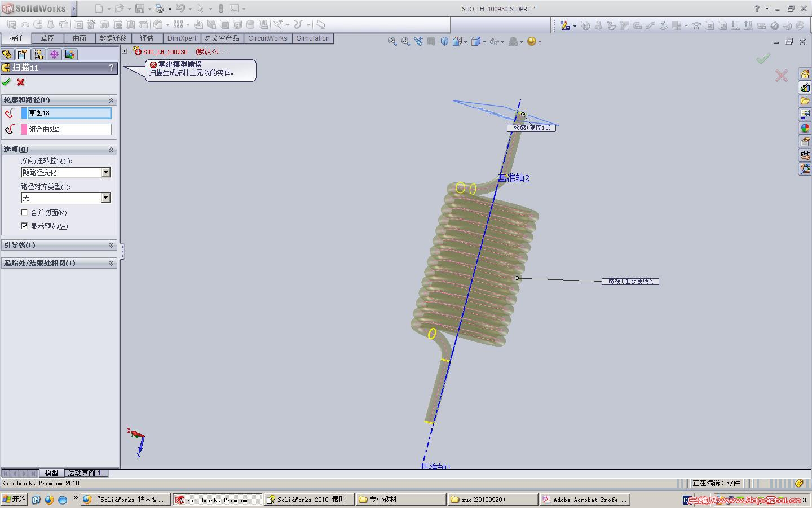The height and width of the screenshot is (508, 812).
Task: Click the color sphere icon in the task pane
Action: click(x=805, y=128)
